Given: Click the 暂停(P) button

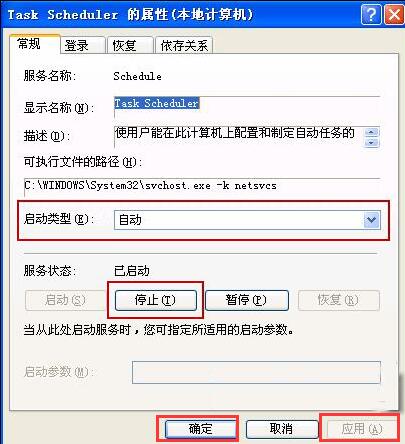Looking at the screenshot, I should pyautogui.click(x=247, y=300).
